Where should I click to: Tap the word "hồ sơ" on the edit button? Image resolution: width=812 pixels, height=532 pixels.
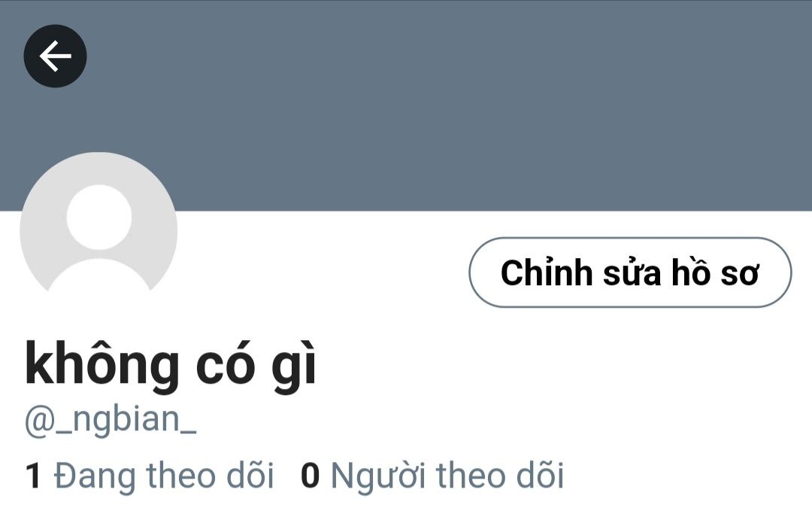point(715,272)
